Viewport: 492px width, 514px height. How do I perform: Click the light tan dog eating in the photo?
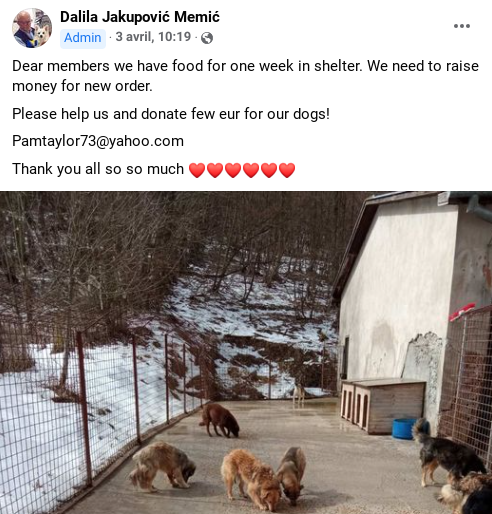click(x=162, y=466)
